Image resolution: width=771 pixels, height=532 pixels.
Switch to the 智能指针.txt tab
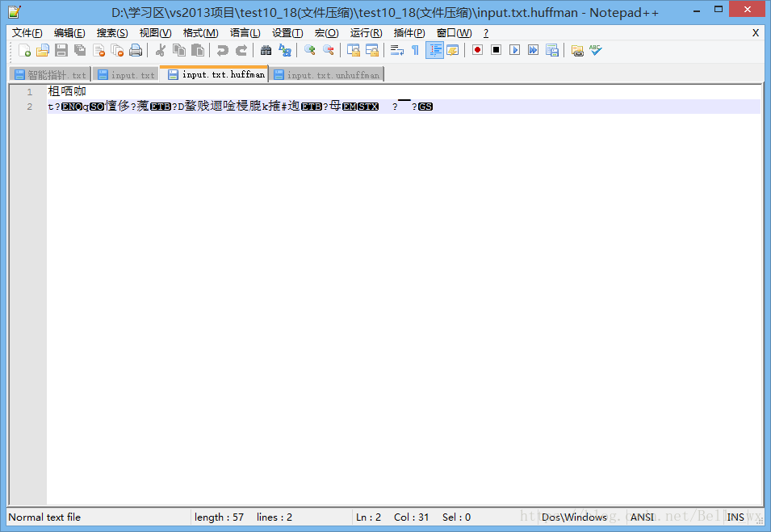pos(50,75)
